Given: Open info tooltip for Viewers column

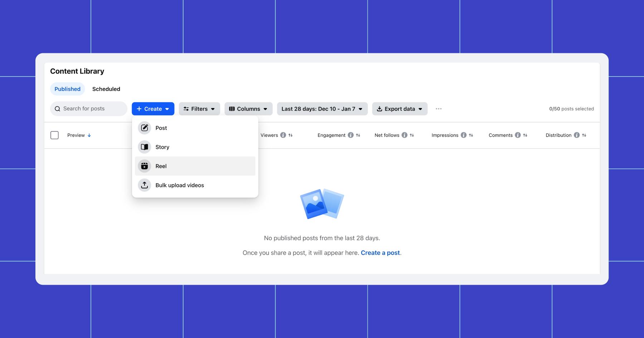Looking at the screenshot, I should [x=283, y=135].
